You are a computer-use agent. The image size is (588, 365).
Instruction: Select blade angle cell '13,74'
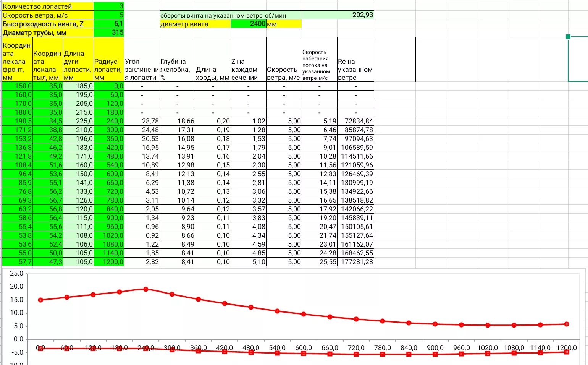pyautogui.click(x=142, y=156)
